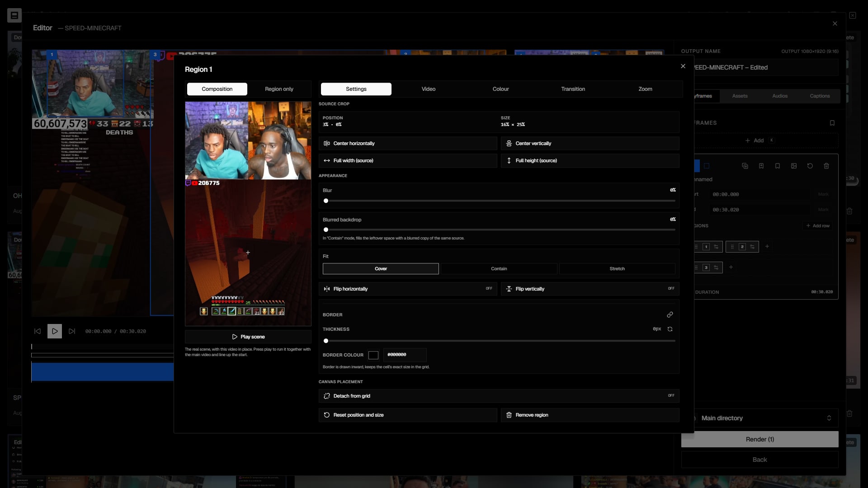This screenshot has height=488, width=868.
Task: Select the Cover fit mode
Action: (381, 269)
